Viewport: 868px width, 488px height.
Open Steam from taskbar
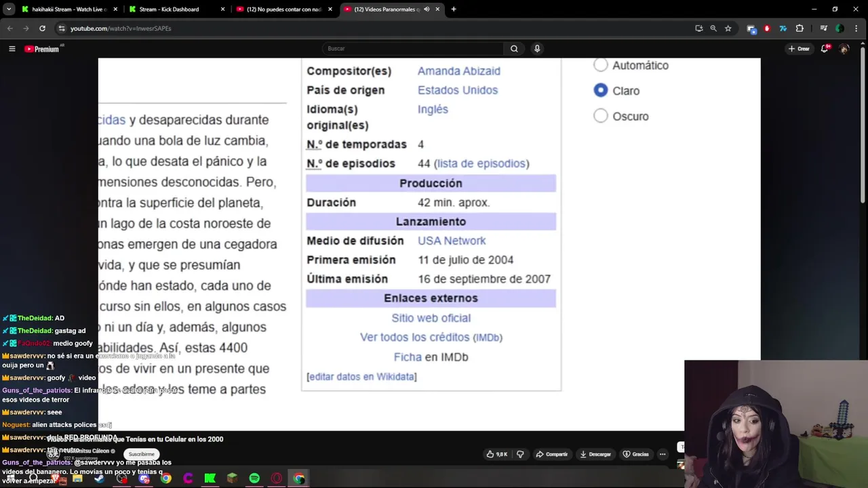tap(100, 479)
